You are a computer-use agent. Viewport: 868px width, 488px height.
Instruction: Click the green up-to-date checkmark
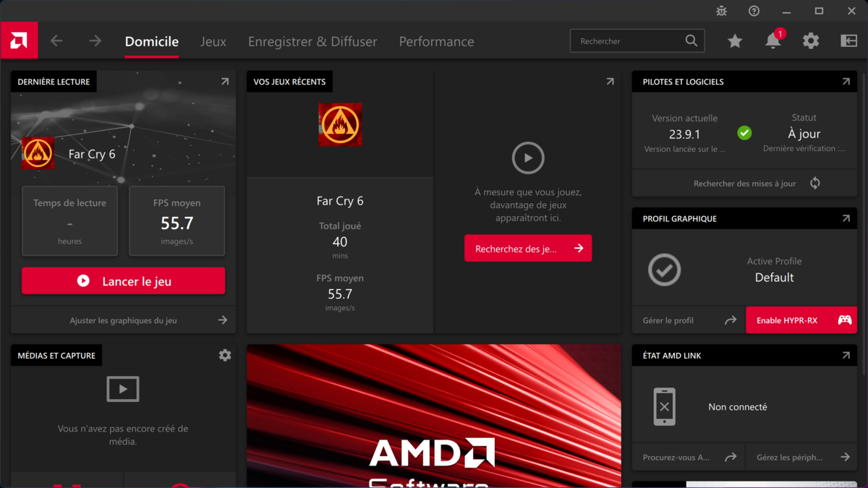pyautogui.click(x=744, y=133)
